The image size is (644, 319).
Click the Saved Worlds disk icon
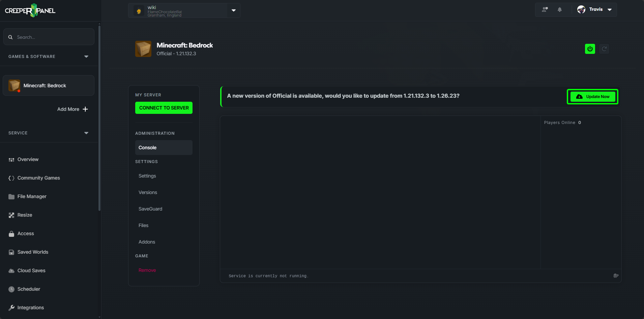point(11,252)
